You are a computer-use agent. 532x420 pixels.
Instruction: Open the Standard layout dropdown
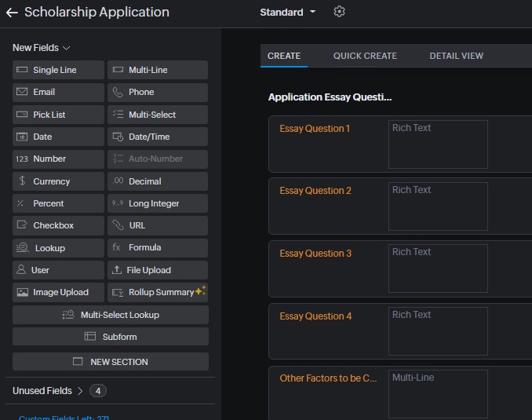click(288, 13)
